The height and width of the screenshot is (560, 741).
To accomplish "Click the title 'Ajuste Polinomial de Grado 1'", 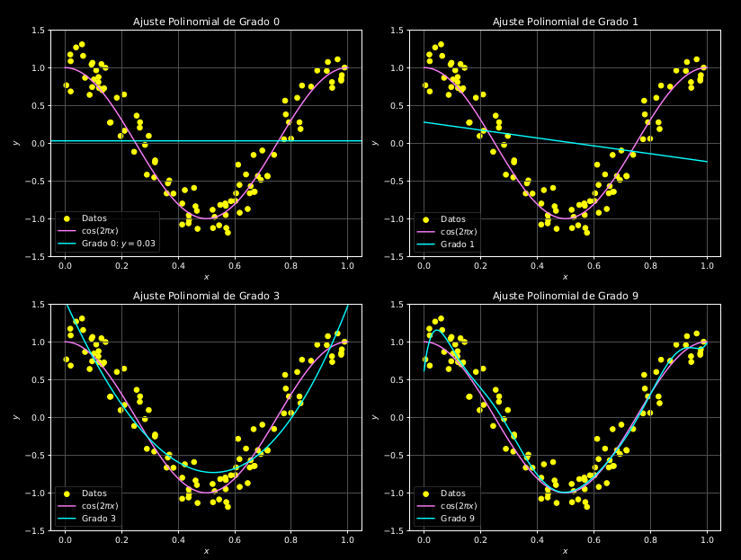I will [565, 22].
